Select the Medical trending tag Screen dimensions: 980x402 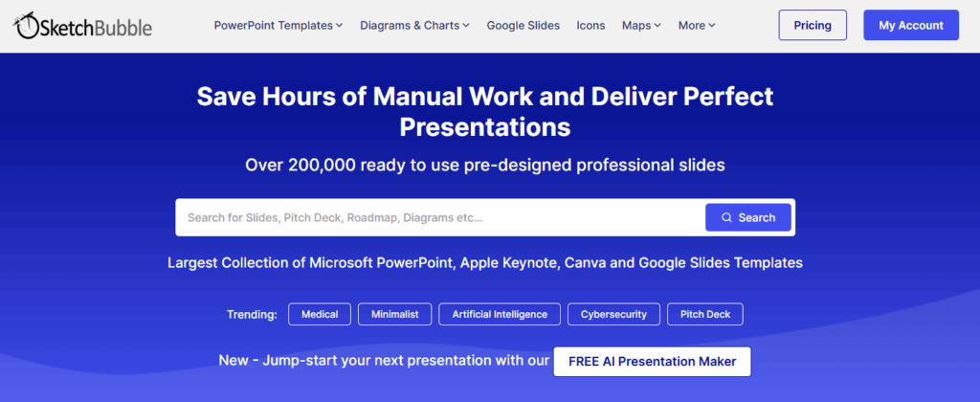(319, 314)
